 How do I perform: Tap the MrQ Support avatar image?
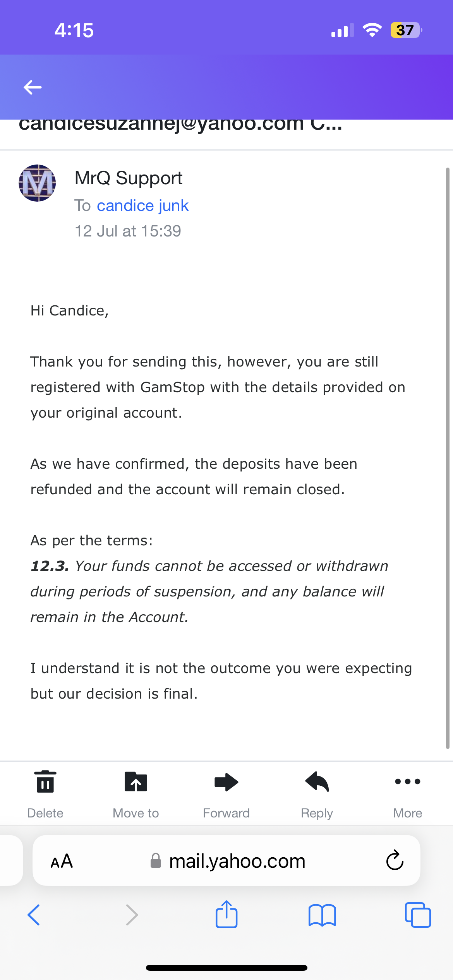coord(37,183)
